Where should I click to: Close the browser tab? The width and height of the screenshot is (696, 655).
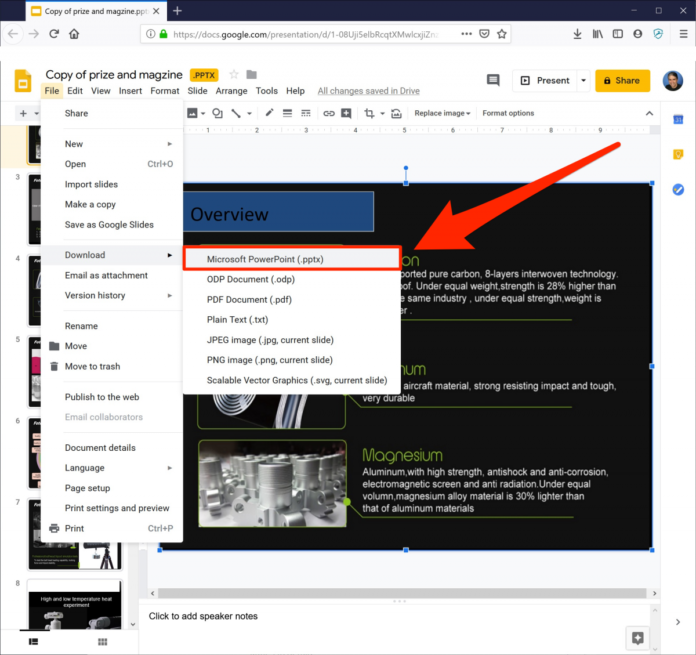156,11
